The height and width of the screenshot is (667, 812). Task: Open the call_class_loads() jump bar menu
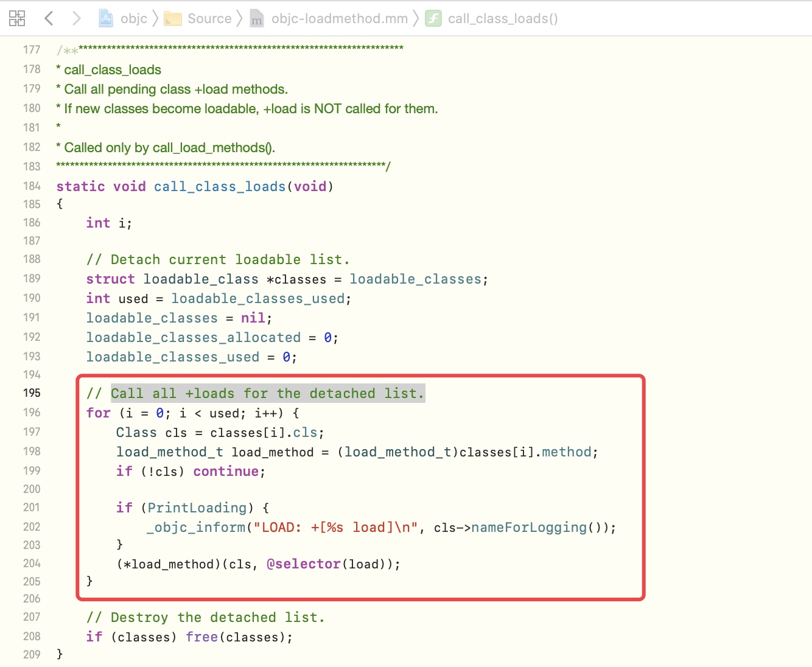(x=503, y=18)
